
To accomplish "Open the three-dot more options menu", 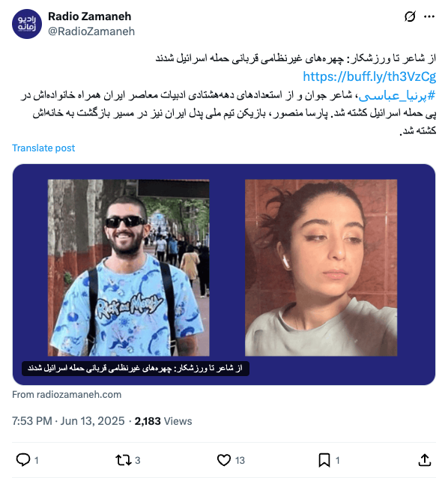I will click(x=429, y=16).
